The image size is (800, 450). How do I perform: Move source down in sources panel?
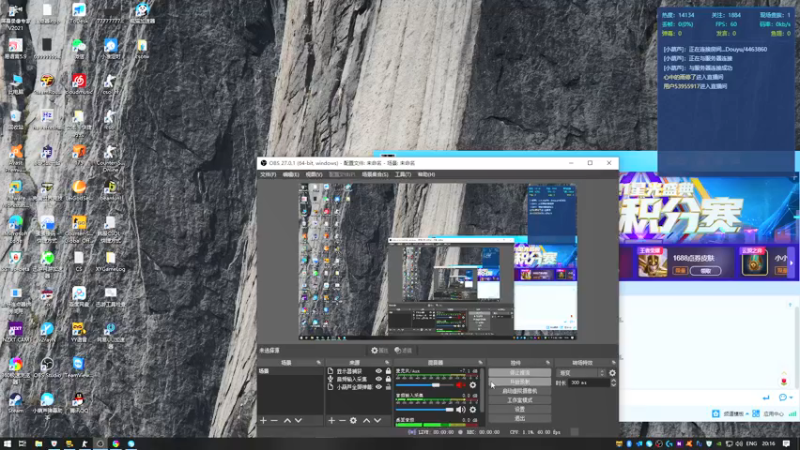[x=378, y=420]
